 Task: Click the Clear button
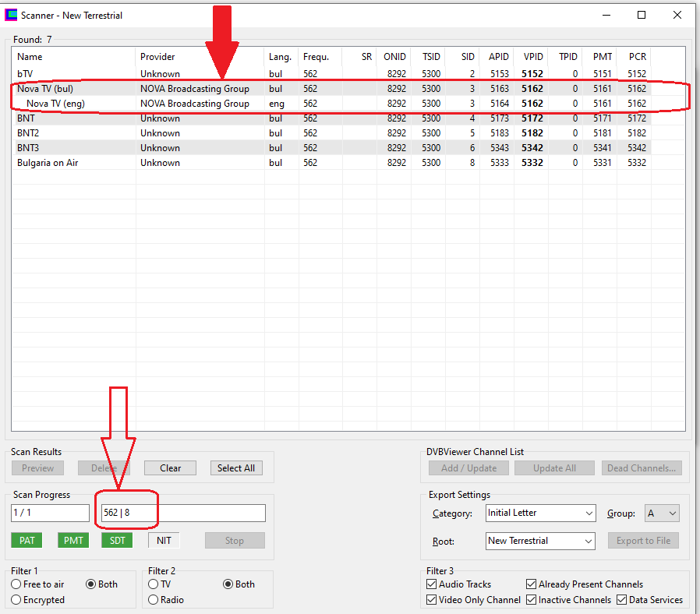click(170, 468)
